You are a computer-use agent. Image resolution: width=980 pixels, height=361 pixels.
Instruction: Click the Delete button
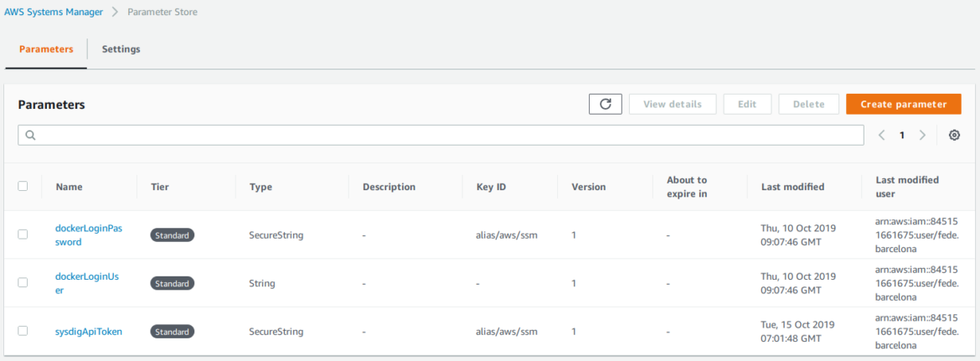(809, 105)
